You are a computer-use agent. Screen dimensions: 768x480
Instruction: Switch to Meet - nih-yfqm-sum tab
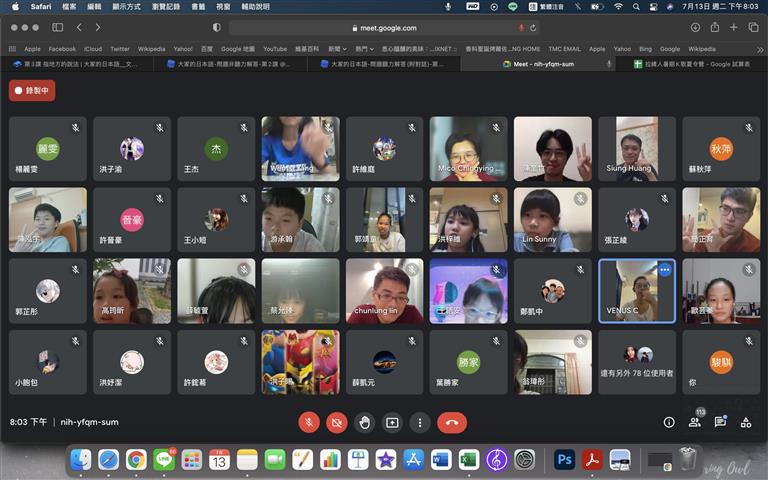538,64
